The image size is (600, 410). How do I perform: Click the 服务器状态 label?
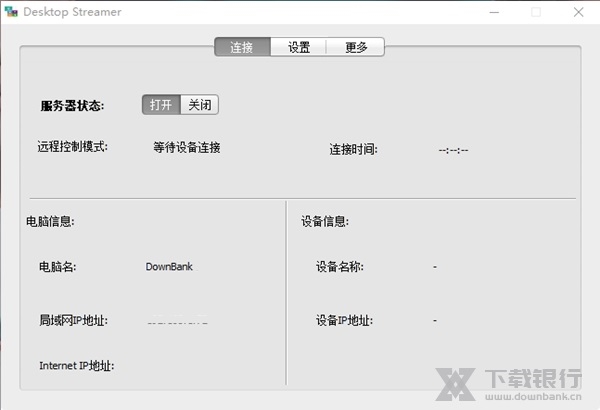click(72, 106)
